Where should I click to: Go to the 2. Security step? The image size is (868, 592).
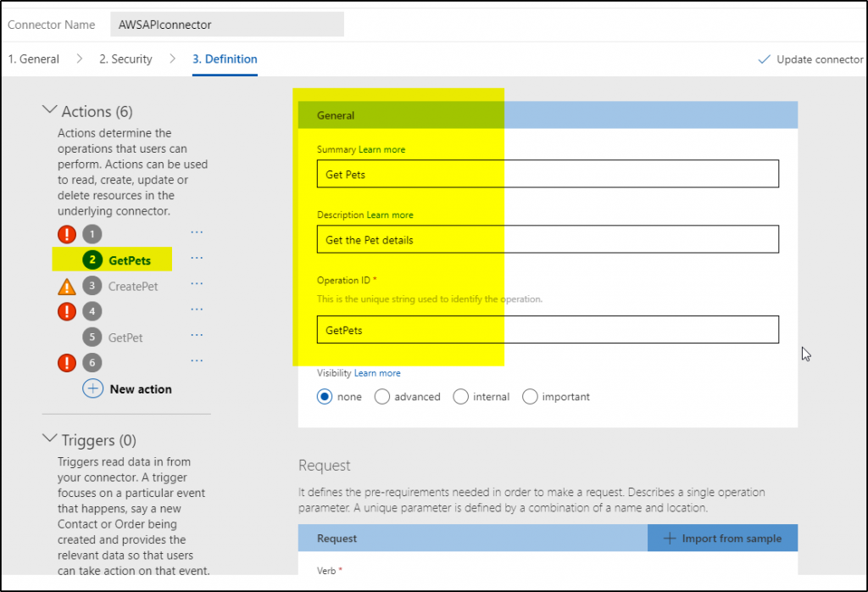tap(125, 59)
